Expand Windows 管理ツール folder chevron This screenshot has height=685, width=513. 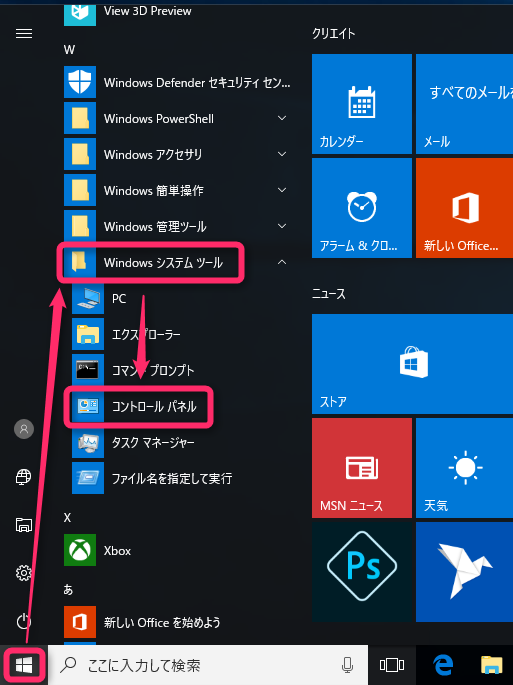point(282,226)
